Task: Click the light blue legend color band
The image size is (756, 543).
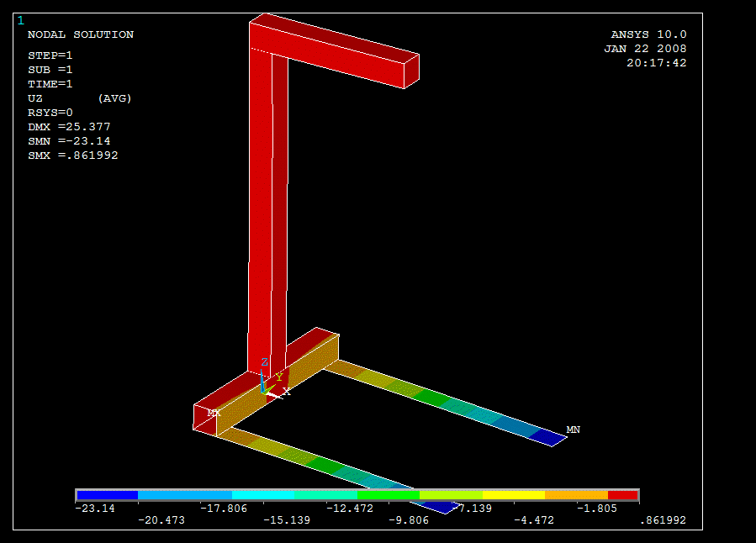Action: [185, 495]
